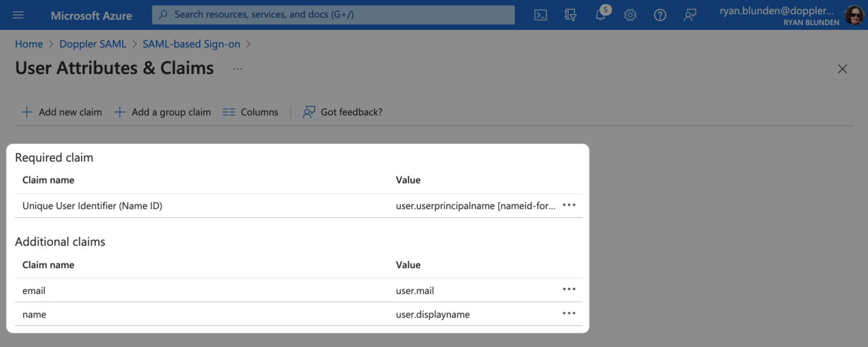Open the Columns chooser

(251, 112)
